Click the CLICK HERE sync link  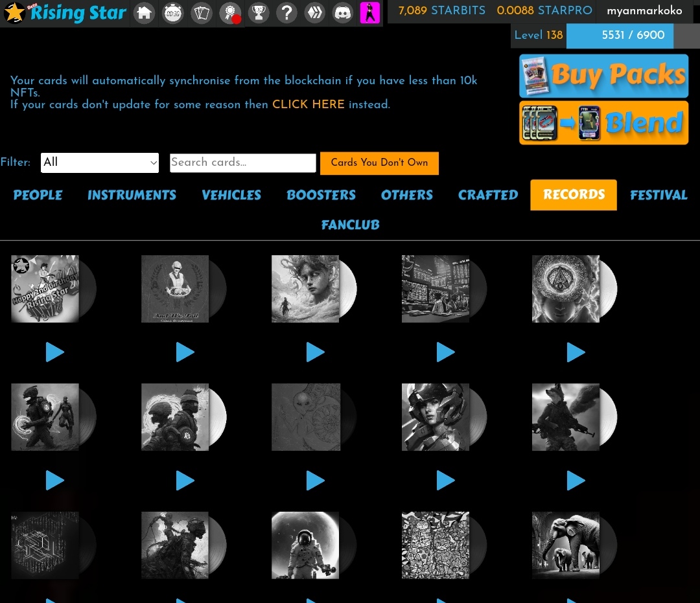(x=309, y=104)
